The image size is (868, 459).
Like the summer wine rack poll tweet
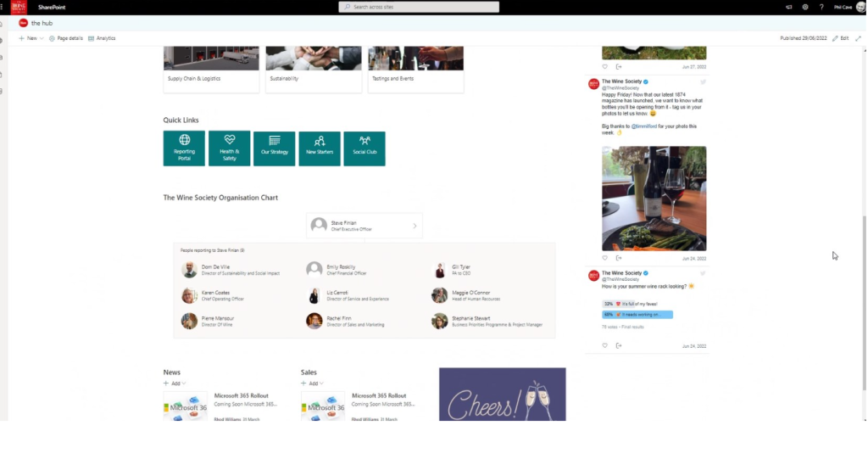(604, 345)
